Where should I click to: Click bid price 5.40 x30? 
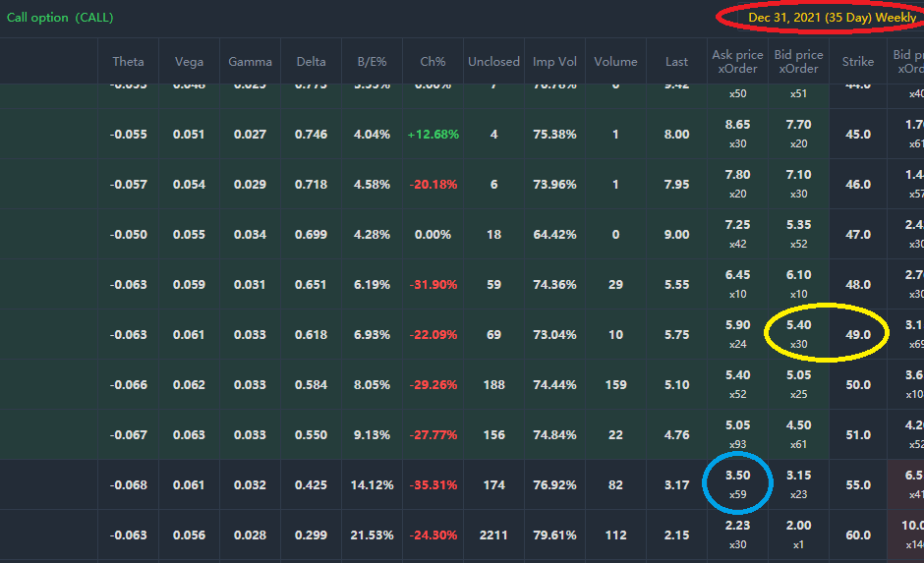[x=798, y=334]
